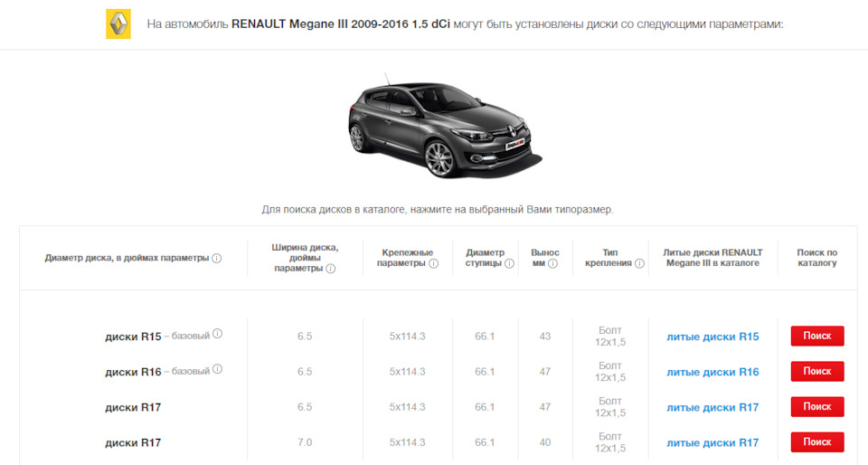The image size is (868, 465).
Task: Click 'RENAULT Megane III 2009-2016 1.5 dCi' title text
Action: pyautogui.click(x=341, y=24)
